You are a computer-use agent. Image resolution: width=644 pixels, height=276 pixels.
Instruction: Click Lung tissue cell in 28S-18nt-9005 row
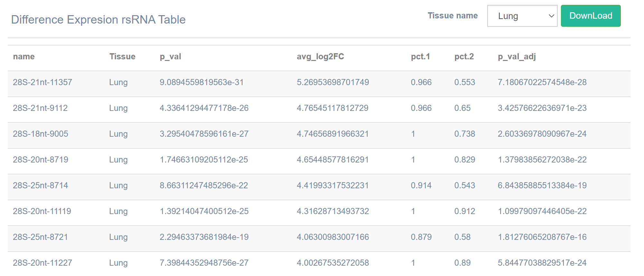[118, 134]
